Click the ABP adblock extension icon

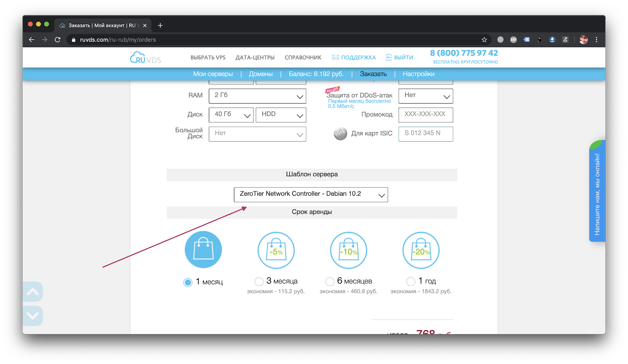(x=513, y=40)
